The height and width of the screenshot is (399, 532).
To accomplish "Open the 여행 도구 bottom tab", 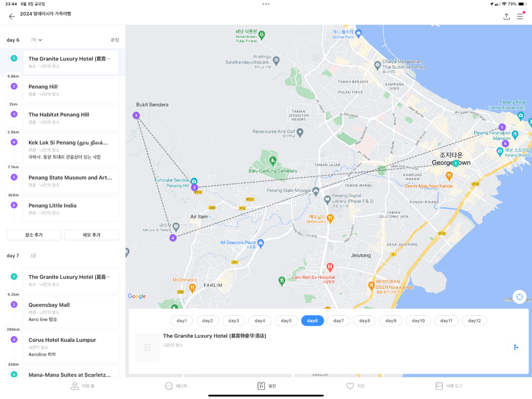I will coord(449,386).
